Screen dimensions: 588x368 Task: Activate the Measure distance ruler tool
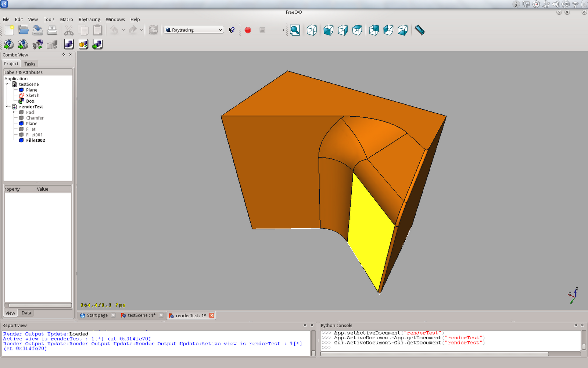420,30
